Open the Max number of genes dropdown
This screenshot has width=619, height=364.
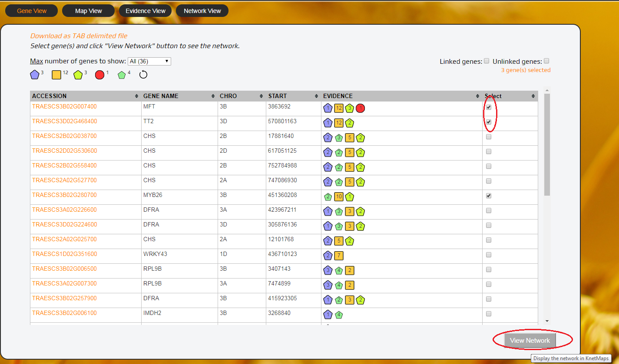[149, 61]
